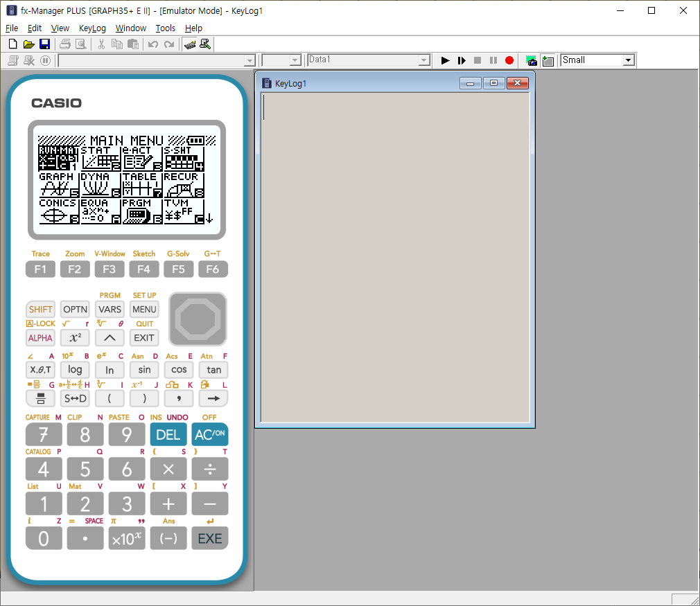Open the Small size dropdown
The image size is (700, 606).
[x=629, y=60]
